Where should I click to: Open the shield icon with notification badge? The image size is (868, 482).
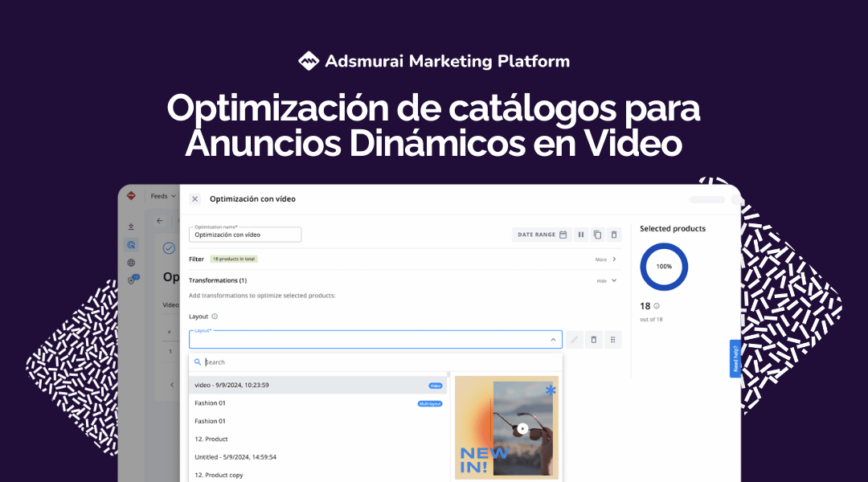pyautogui.click(x=133, y=280)
